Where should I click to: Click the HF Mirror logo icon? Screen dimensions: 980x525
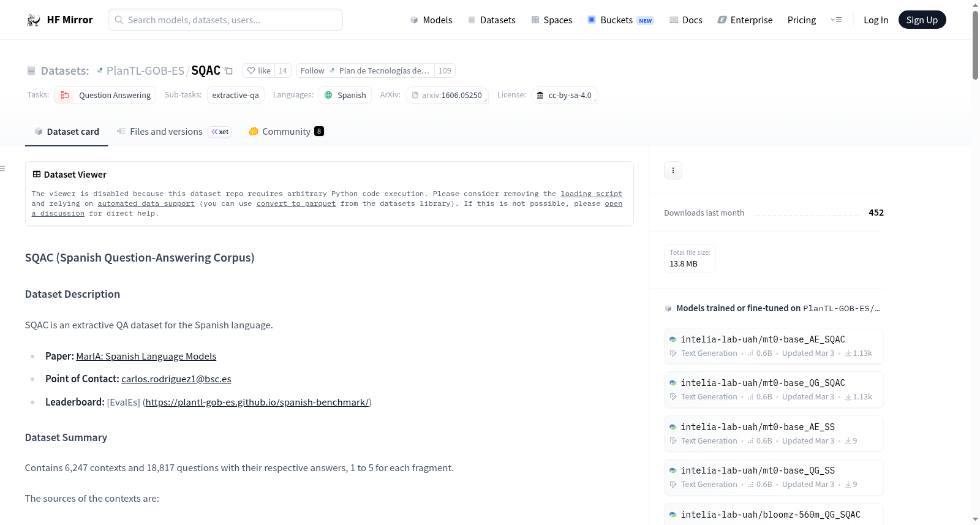34,20
